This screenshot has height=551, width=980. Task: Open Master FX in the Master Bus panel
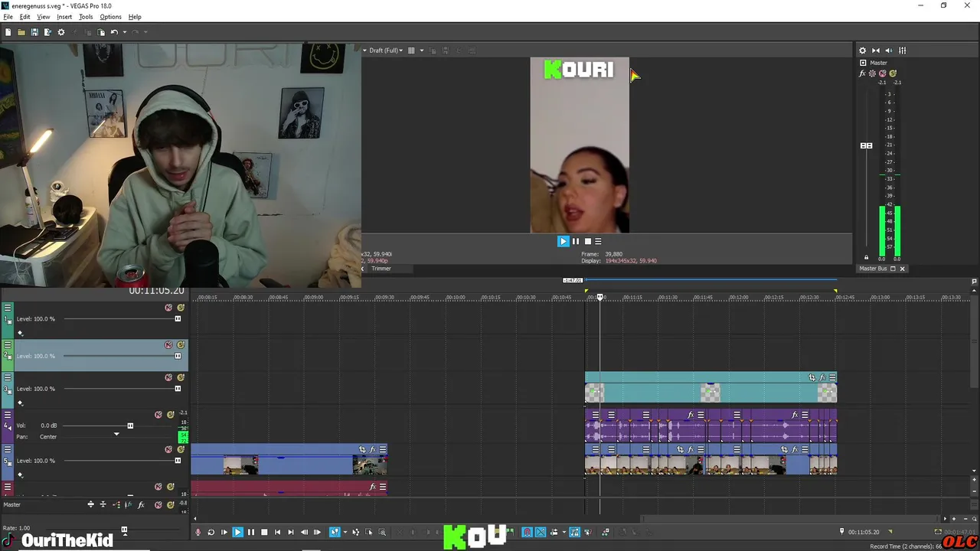coord(862,73)
